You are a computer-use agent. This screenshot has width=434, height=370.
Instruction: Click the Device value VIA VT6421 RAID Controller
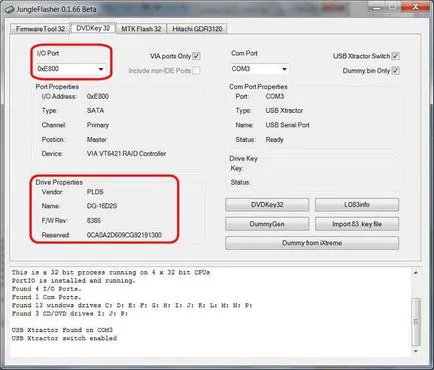[x=126, y=154]
